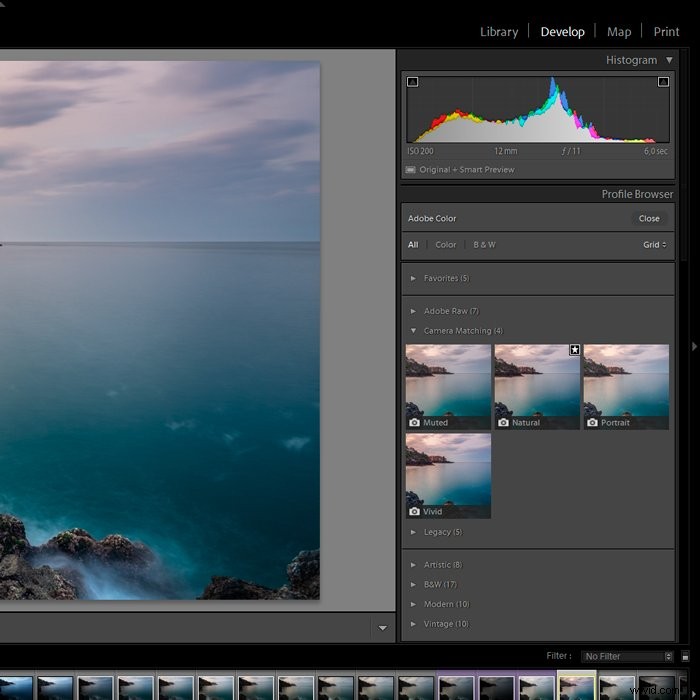
Task: Click the main photo preview
Action: [160, 330]
